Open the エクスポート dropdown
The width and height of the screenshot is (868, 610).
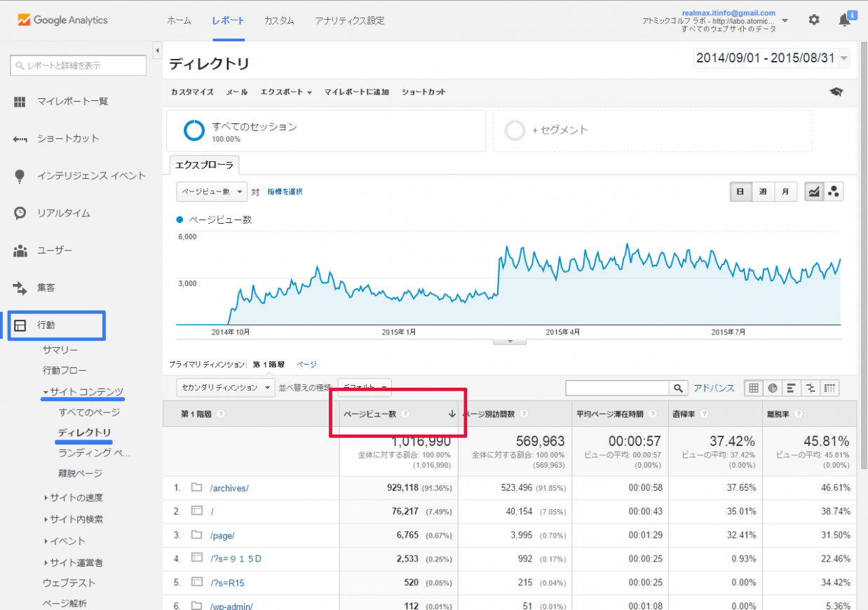286,92
